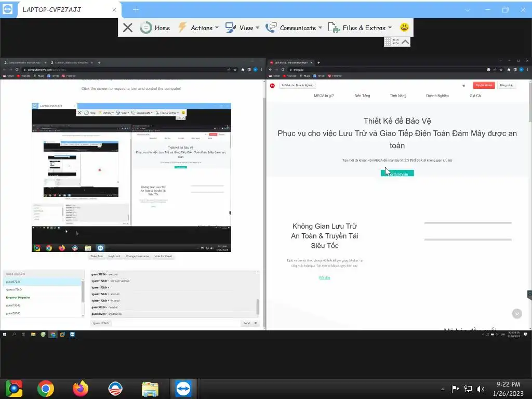The width and height of the screenshot is (532, 399).
Task: Click the mega.io address bar
Action: 387,70
